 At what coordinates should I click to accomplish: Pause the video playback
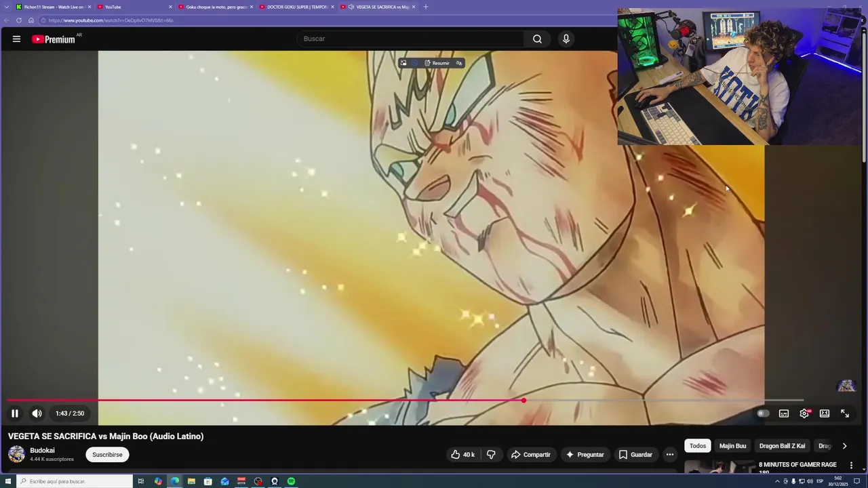tap(14, 413)
